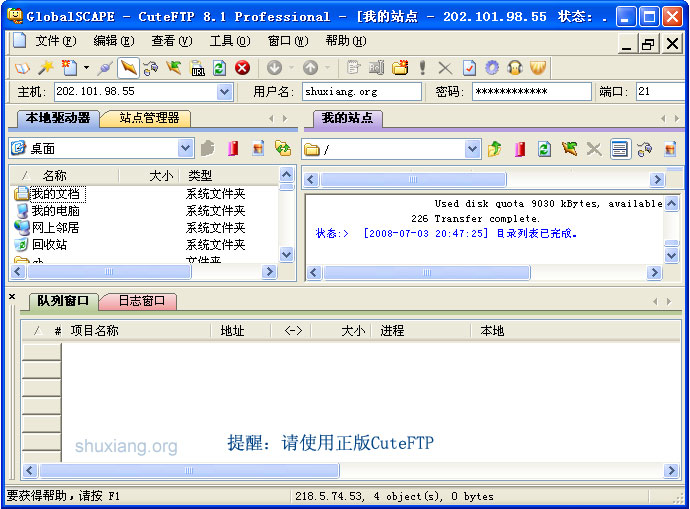Expand the remote path "/" dropdown
The width and height of the screenshot is (690, 509).
pos(473,149)
